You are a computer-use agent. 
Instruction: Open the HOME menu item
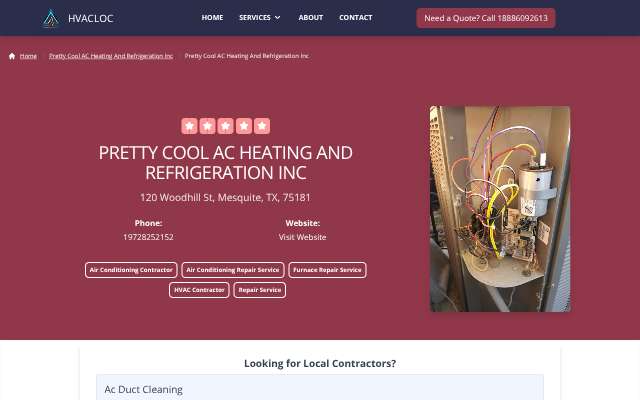pyautogui.click(x=212, y=18)
